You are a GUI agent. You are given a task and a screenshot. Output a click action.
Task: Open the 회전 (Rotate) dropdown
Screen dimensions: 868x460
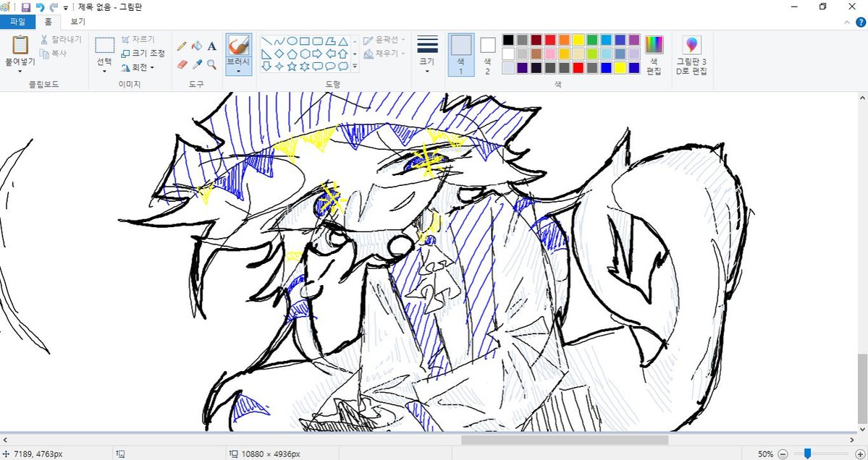pyautogui.click(x=138, y=67)
